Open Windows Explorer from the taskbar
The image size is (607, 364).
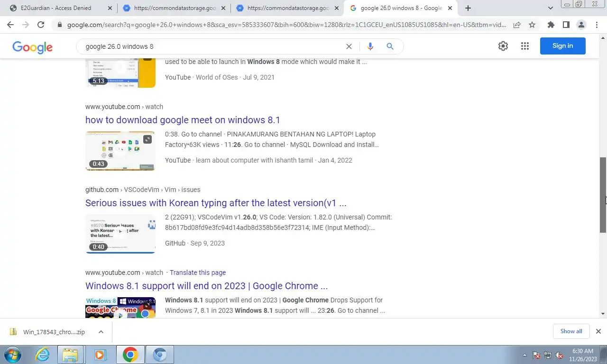tap(71, 355)
